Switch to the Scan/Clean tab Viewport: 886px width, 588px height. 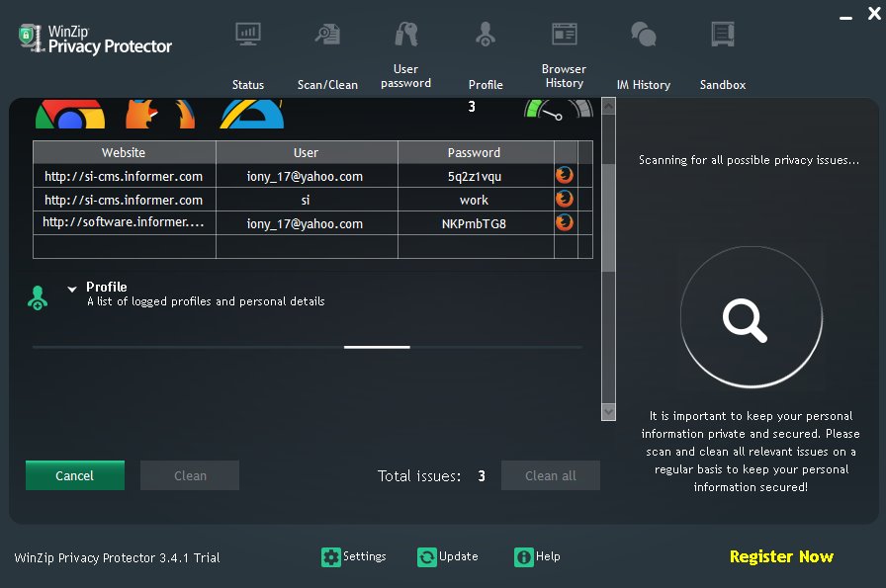[327, 85]
